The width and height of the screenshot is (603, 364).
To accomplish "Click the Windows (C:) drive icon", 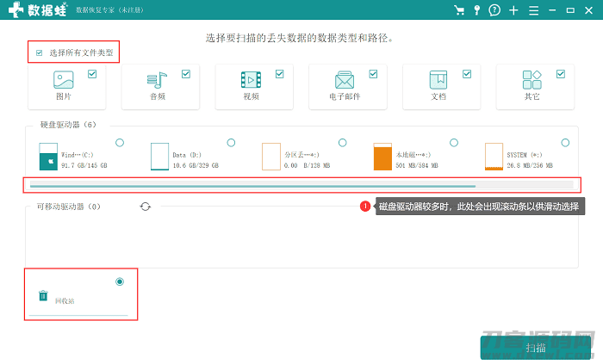I will coord(48,157).
